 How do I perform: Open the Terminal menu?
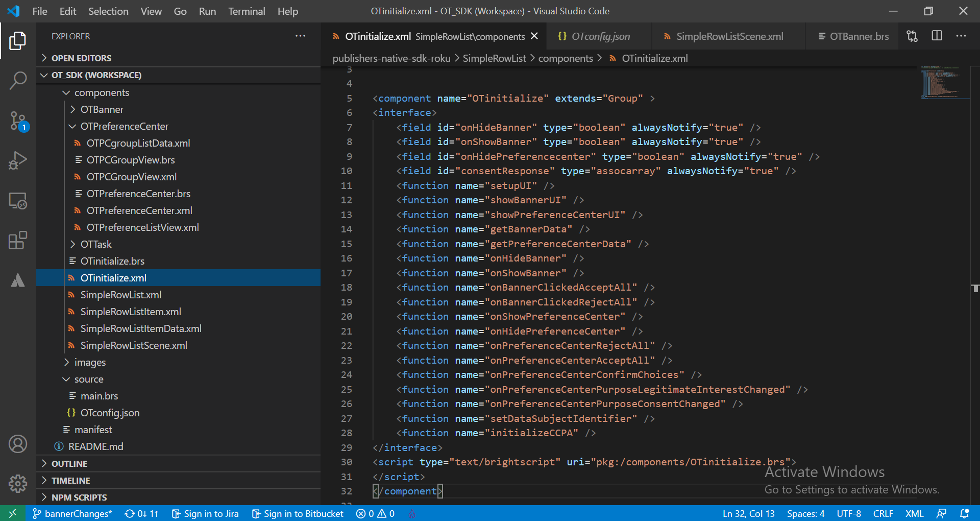click(246, 11)
